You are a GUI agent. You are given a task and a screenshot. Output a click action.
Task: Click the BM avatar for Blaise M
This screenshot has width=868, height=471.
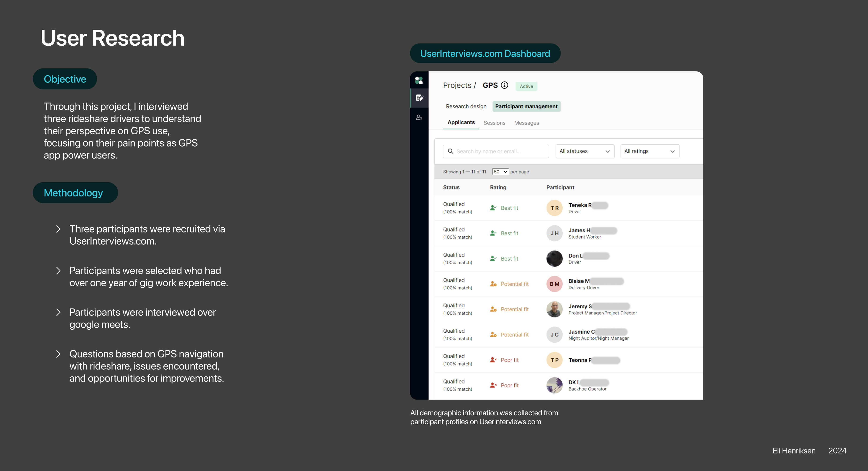[x=554, y=284]
